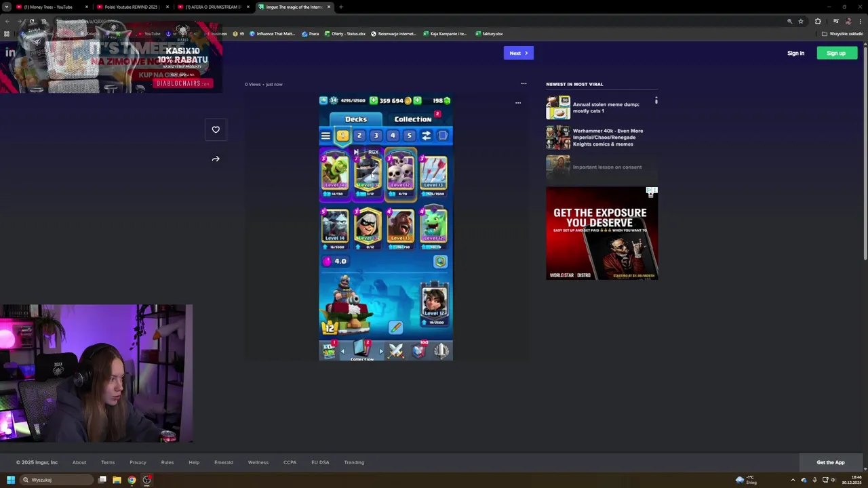The width and height of the screenshot is (868, 488).
Task: Click the green Sign up button
Action: pos(837,53)
